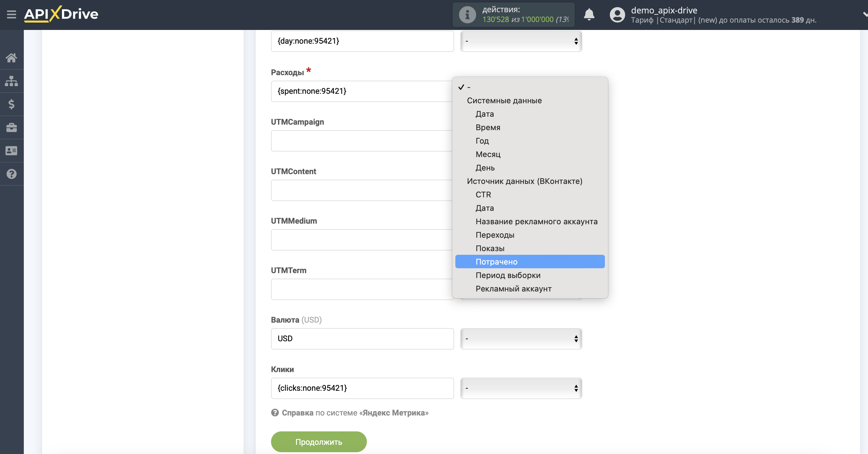Choose Рекламный аккаунт option

[530, 289]
